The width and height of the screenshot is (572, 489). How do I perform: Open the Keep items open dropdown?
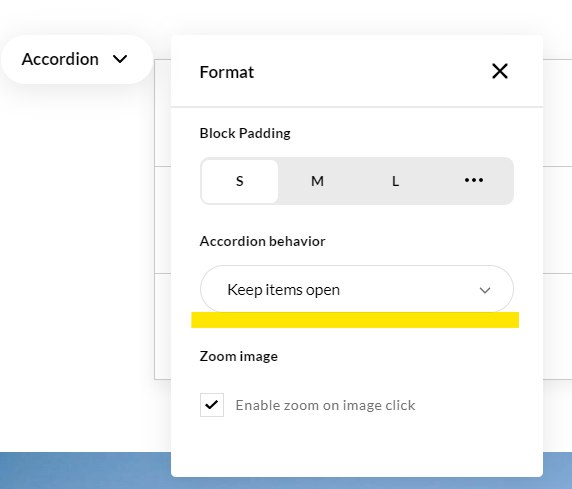pyautogui.click(x=357, y=290)
